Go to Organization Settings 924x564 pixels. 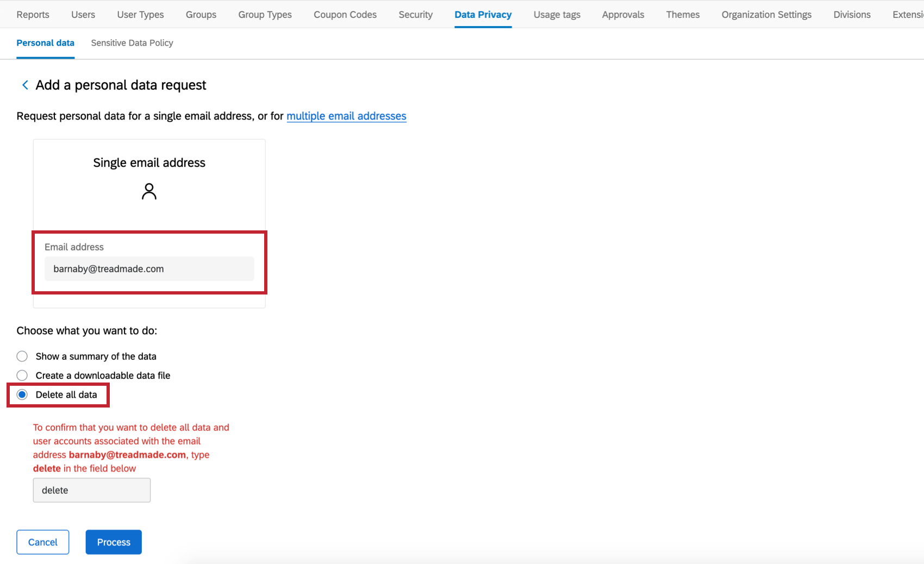click(x=766, y=15)
